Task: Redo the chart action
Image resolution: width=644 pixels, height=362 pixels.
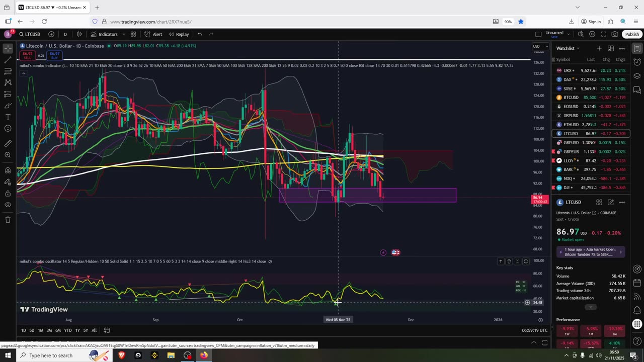Action: 211,34
